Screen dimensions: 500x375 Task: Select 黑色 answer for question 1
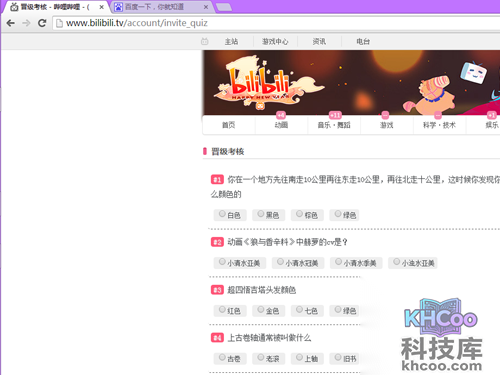269,215
